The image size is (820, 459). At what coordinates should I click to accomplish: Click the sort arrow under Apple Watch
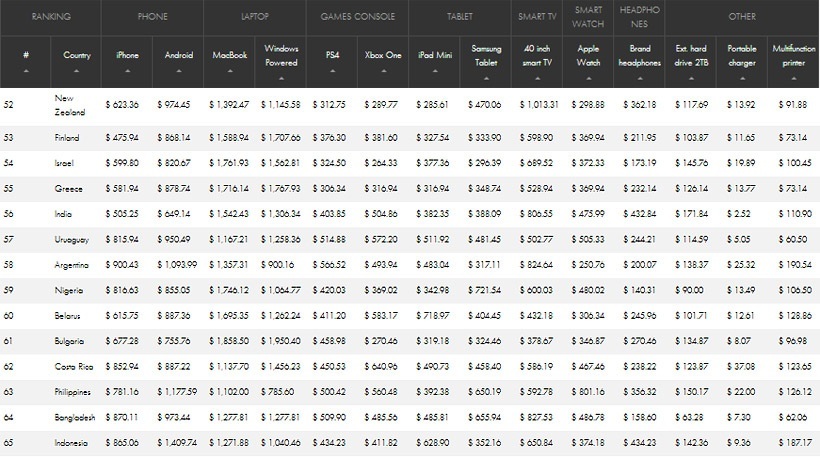point(589,78)
